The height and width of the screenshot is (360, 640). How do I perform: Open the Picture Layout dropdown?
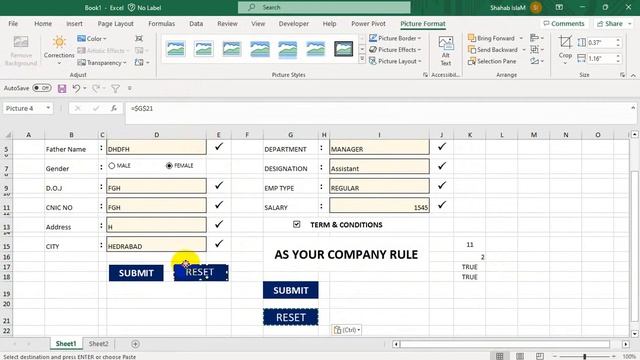pyautogui.click(x=395, y=61)
